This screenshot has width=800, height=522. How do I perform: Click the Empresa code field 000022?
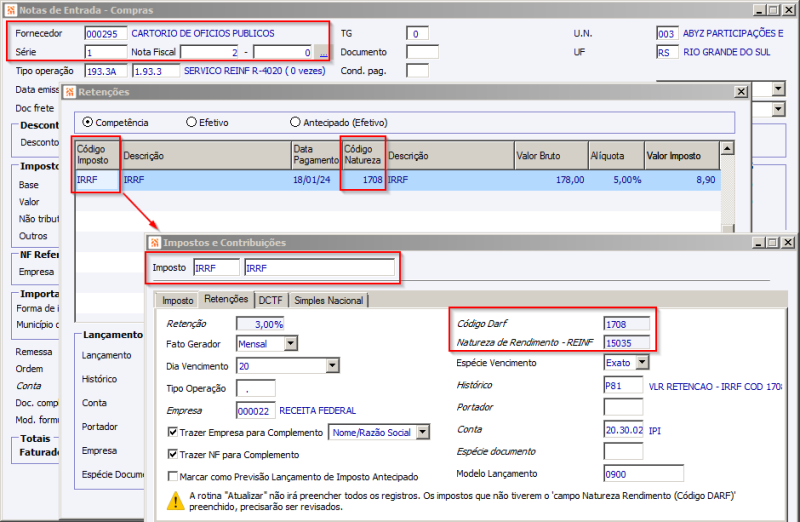256,411
